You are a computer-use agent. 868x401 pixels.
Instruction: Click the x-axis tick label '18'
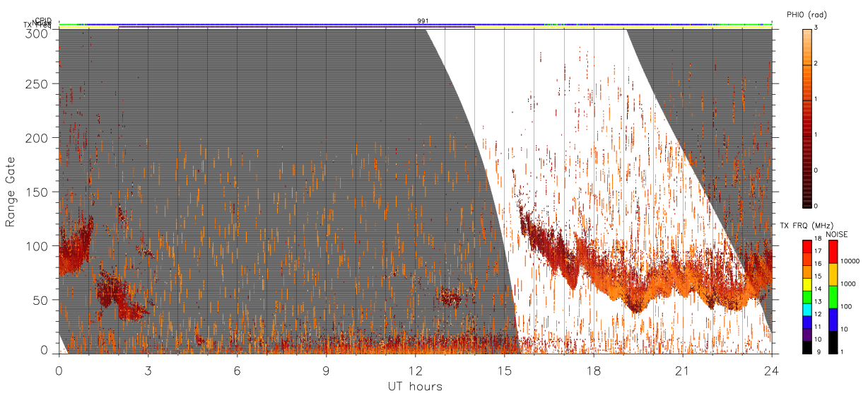pos(593,370)
